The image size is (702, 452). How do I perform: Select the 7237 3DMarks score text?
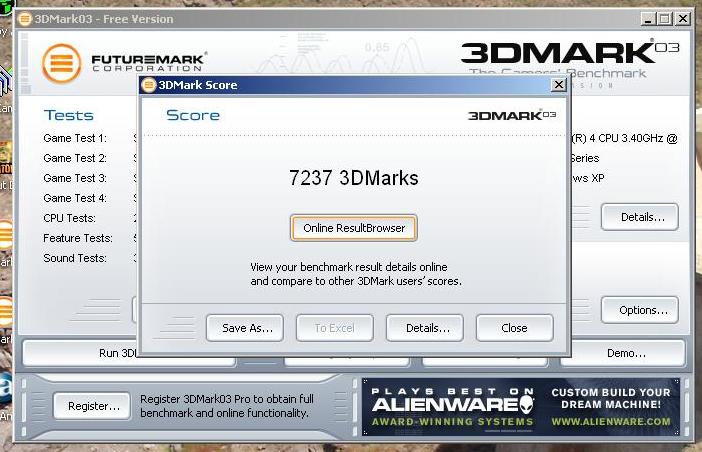tap(353, 178)
